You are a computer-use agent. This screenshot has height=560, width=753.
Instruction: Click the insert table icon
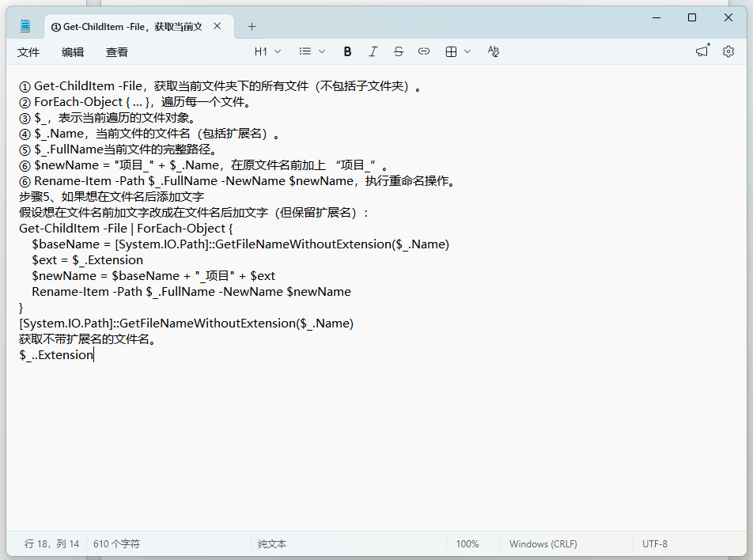[451, 51]
